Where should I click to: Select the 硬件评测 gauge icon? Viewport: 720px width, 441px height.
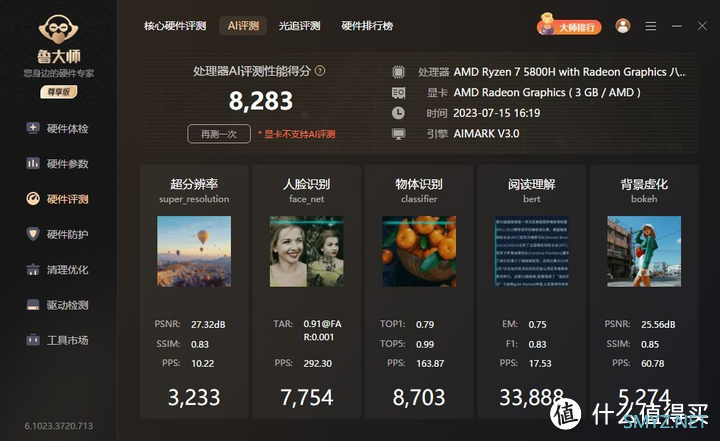click(33, 198)
